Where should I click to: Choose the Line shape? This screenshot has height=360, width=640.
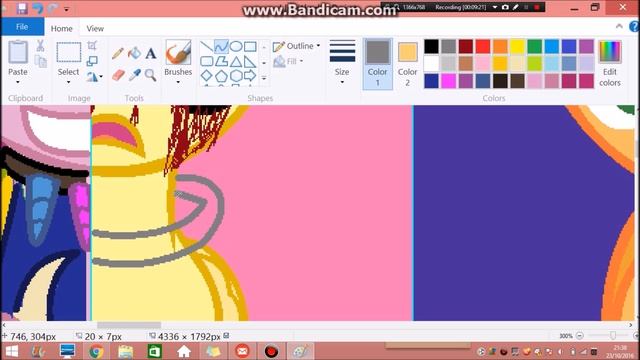click(207, 46)
